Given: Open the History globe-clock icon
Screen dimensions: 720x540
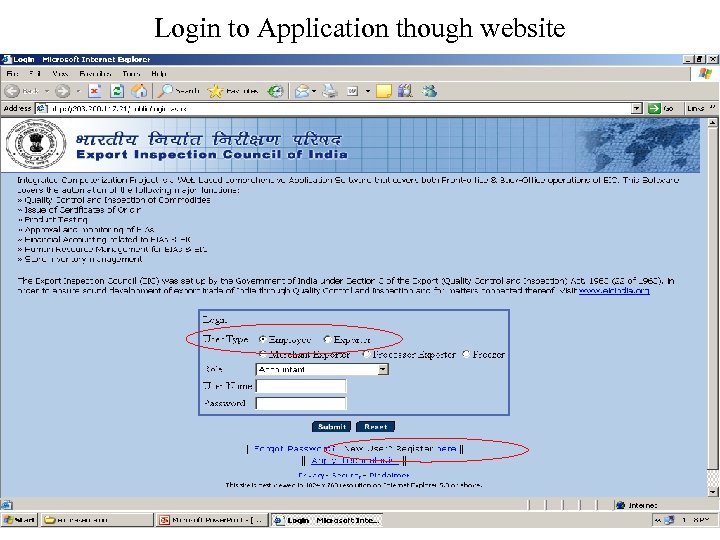Looking at the screenshot, I should pyautogui.click(x=276, y=91).
